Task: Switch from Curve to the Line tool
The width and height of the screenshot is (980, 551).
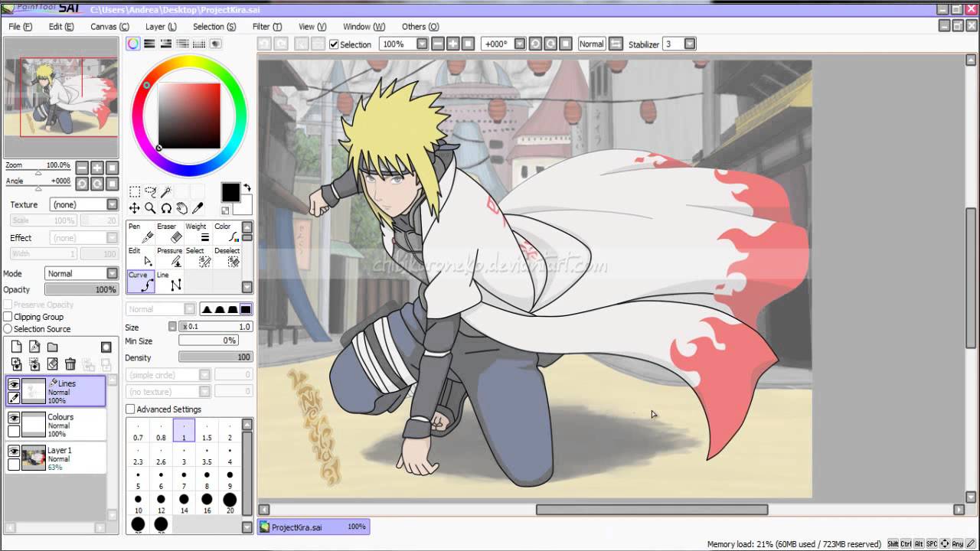Action: click(170, 282)
